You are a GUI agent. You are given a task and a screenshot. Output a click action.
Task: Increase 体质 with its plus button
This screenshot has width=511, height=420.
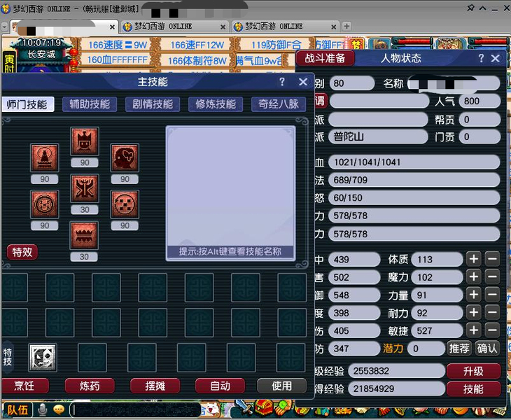pyautogui.click(x=474, y=260)
